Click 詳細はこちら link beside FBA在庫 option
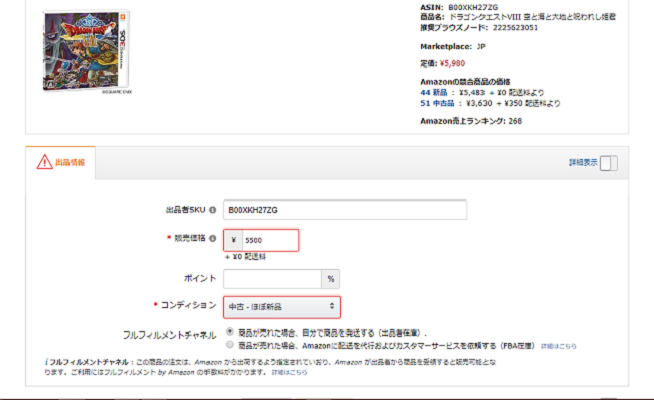The width and height of the screenshot is (654, 400). click(x=558, y=346)
